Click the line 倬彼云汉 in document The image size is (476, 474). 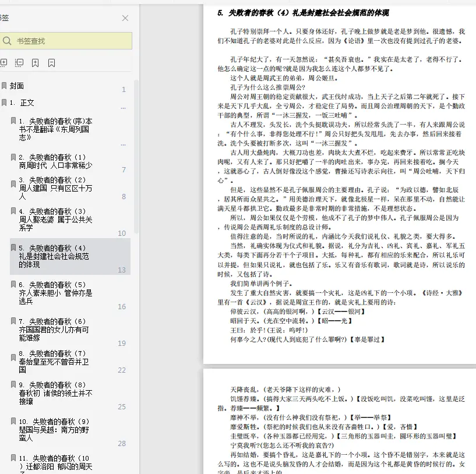[298, 312]
